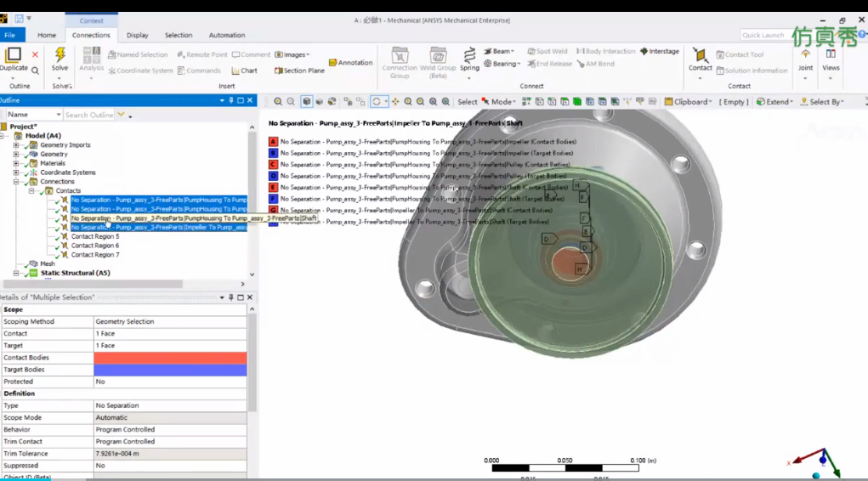Click the Beam connection button
Viewport: 868px width, 481px height.
tap(499, 51)
